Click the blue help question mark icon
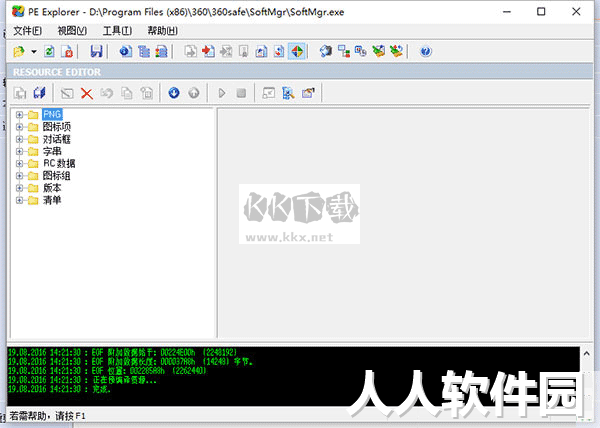 pos(426,51)
